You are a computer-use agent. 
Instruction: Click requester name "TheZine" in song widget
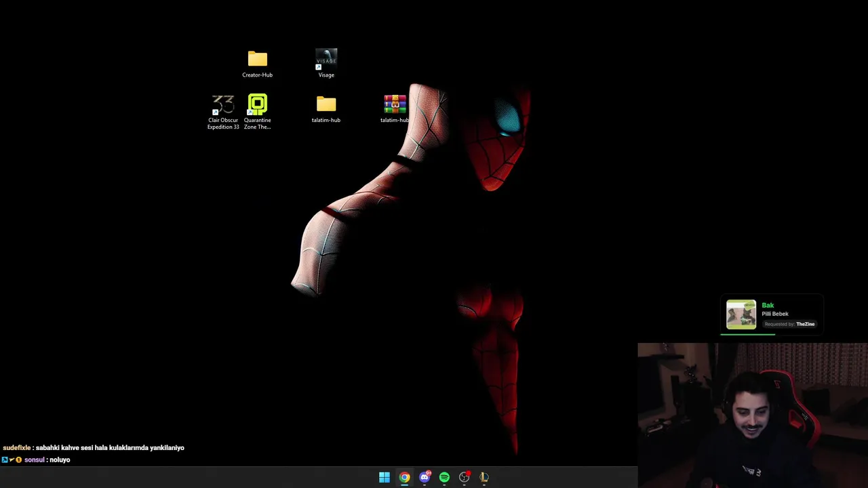[x=805, y=324]
